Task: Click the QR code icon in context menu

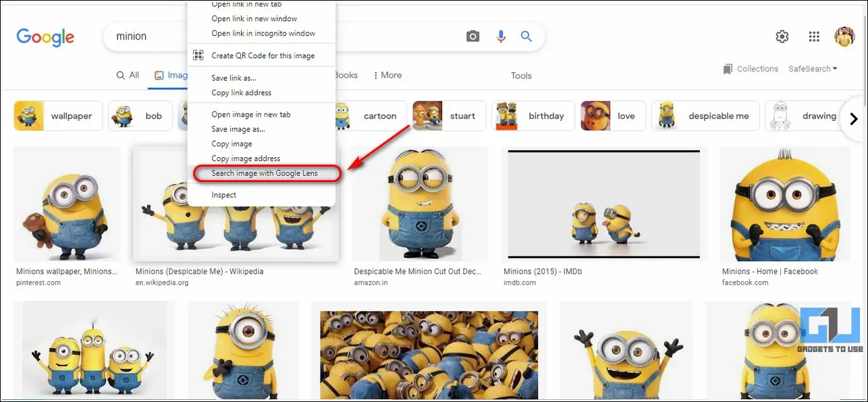Action: pyautogui.click(x=198, y=55)
